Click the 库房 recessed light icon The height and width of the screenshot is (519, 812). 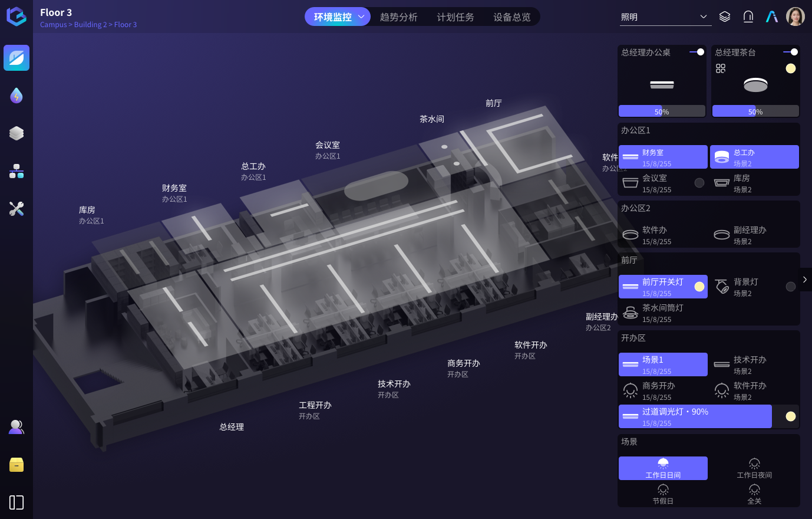click(722, 183)
